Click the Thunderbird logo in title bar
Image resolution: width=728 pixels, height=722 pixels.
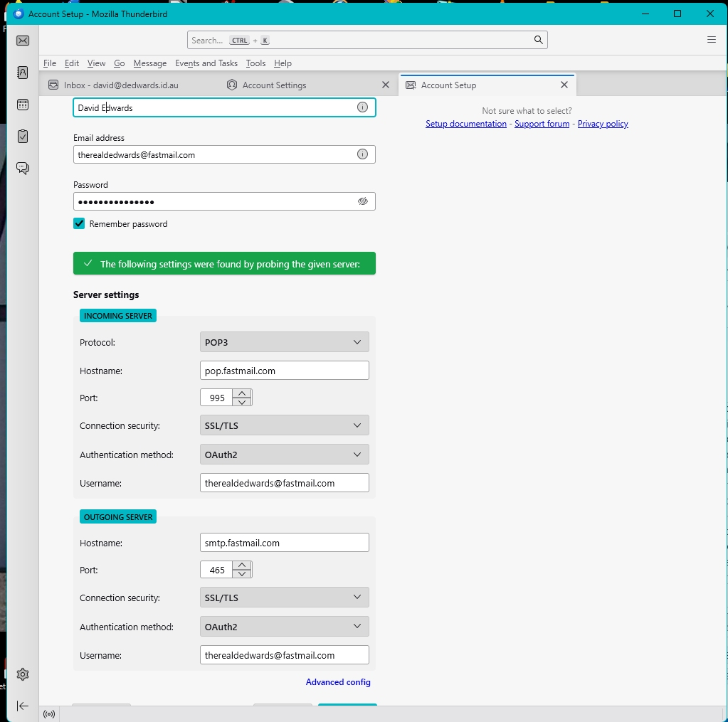click(18, 14)
